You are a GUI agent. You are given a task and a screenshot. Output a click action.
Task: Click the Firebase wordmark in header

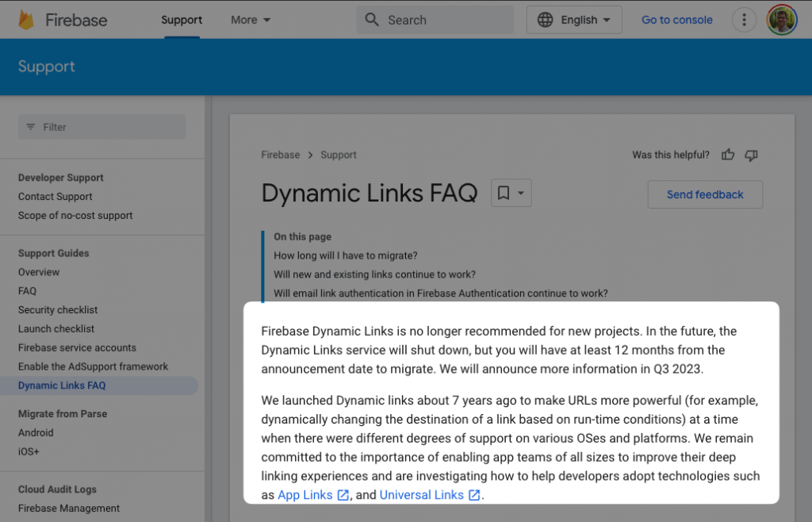coord(76,20)
